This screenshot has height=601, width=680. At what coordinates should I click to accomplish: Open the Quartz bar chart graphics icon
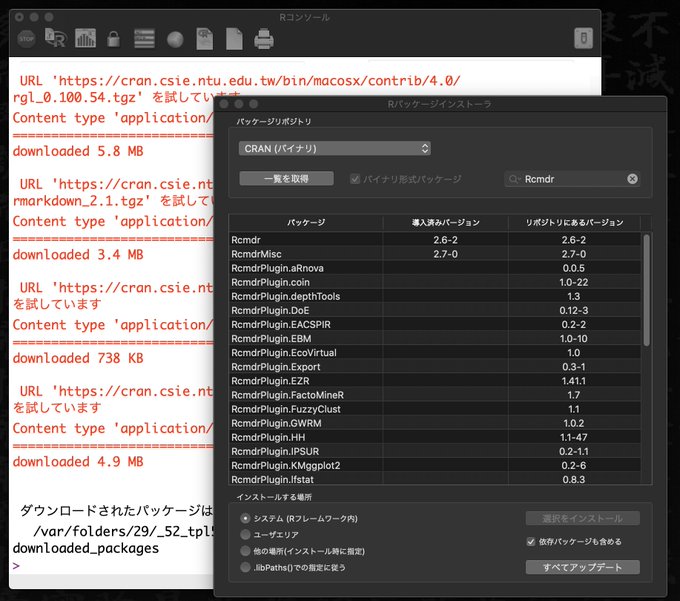tap(85, 39)
